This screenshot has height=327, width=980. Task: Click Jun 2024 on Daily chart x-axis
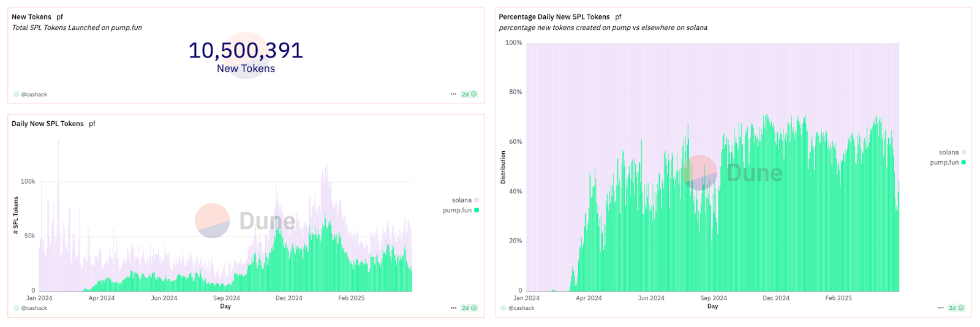coord(164,298)
